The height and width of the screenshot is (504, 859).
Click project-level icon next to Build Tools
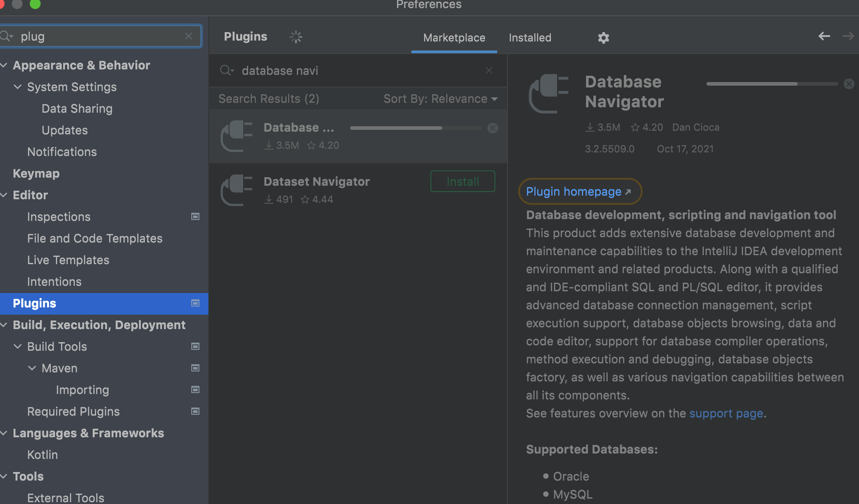coord(195,347)
